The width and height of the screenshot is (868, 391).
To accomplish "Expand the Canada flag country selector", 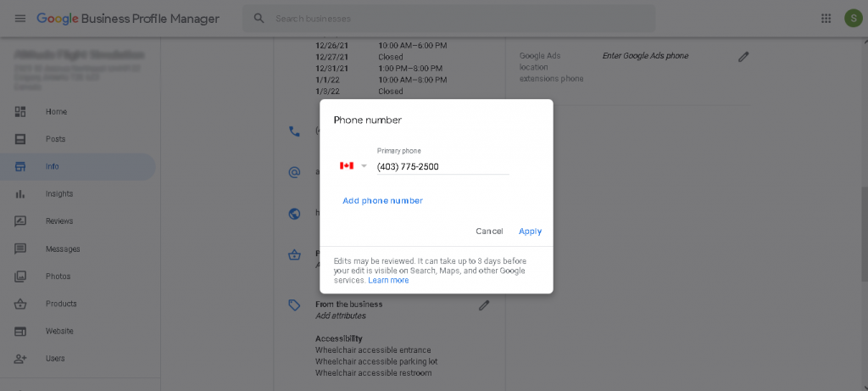I will point(353,166).
